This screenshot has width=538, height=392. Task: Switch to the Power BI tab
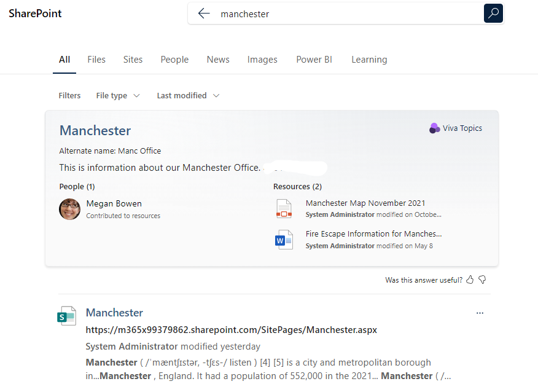point(314,60)
